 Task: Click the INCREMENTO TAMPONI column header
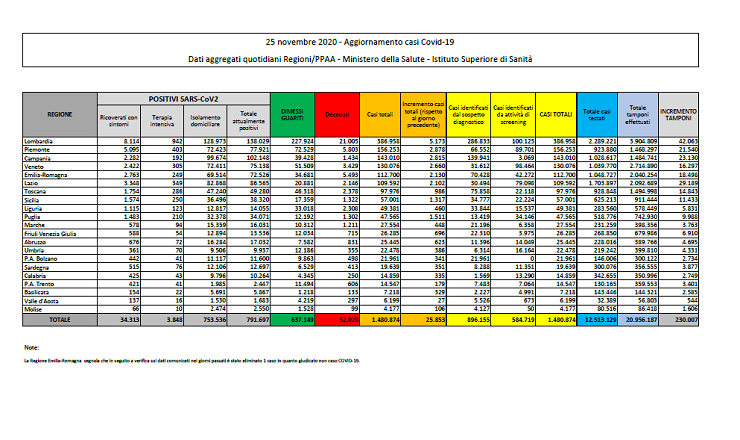pyautogui.click(x=679, y=116)
